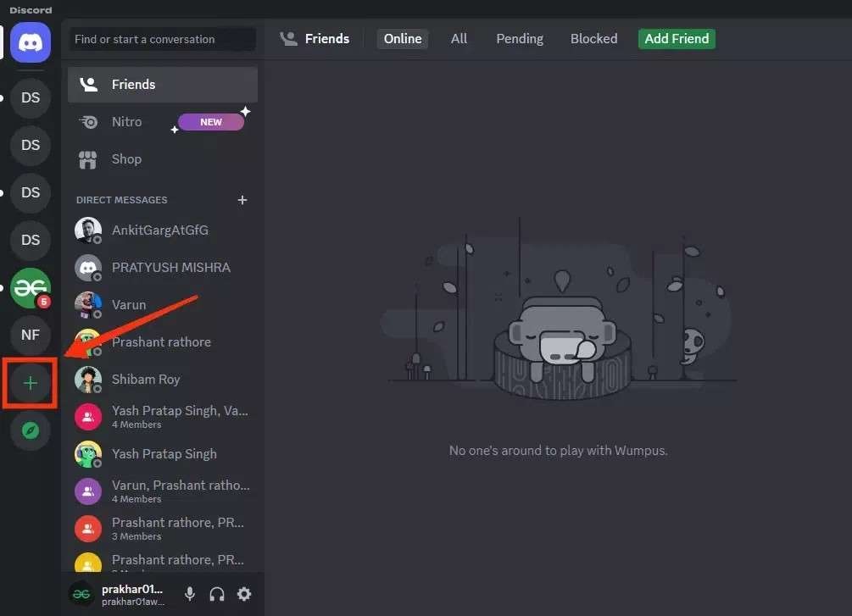The width and height of the screenshot is (852, 616).
Task: Switch to the Blocked tab
Action: point(593,39)
